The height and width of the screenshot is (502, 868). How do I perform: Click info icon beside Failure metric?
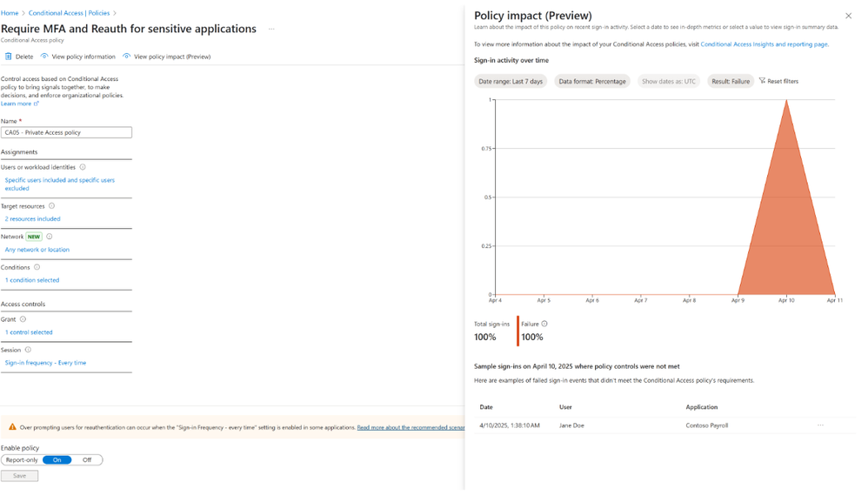[x=544, y=324]
